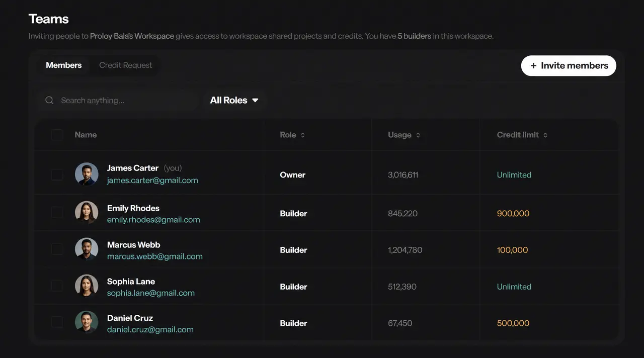This screenshot has width=644, height=358.
Task: Click Marcus Webb's profile avatar
Action: [x=87, y=249]
